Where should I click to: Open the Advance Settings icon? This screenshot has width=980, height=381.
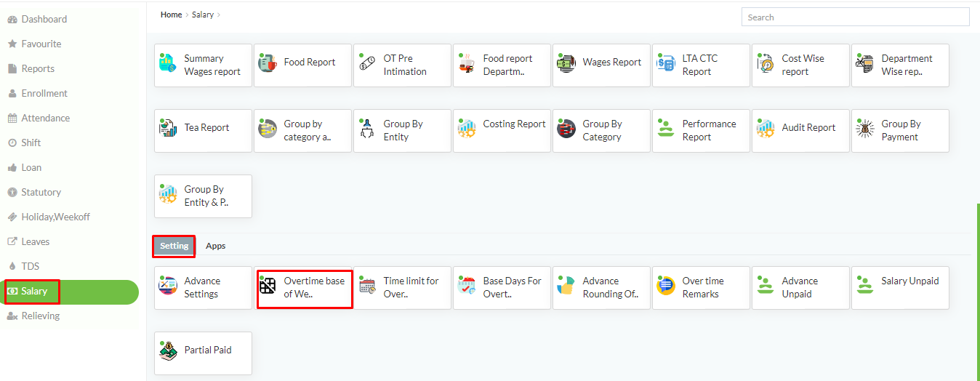pos(168,286)
